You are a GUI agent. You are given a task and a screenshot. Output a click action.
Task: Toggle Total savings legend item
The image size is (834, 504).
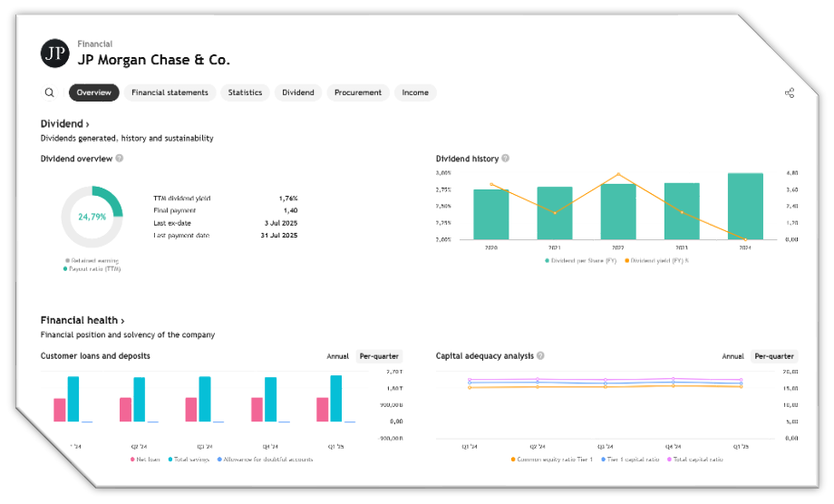[x=189, y=460]
